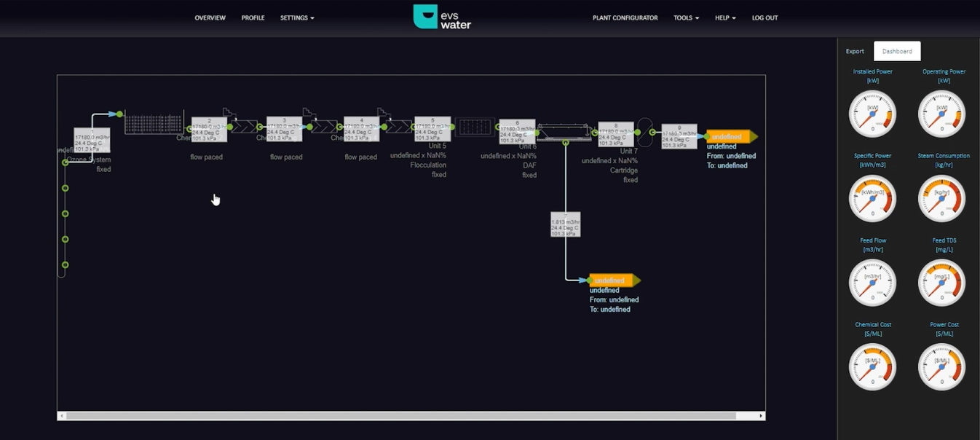
Task: Select the Feed TDS gauge
Action: click(942, 283)
